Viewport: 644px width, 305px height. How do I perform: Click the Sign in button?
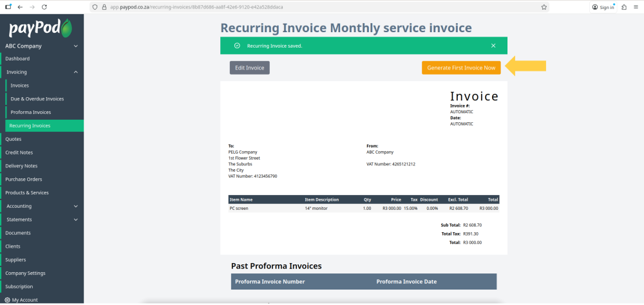[603, 7]
